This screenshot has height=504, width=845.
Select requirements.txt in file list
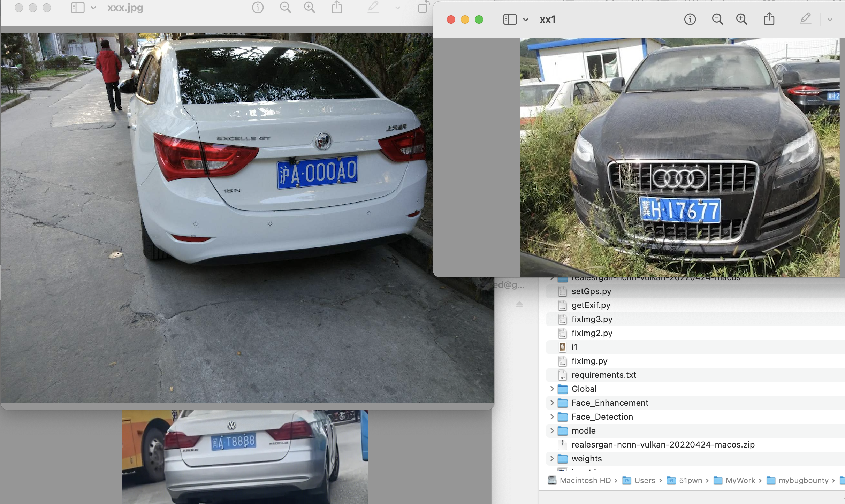[604, 375]
